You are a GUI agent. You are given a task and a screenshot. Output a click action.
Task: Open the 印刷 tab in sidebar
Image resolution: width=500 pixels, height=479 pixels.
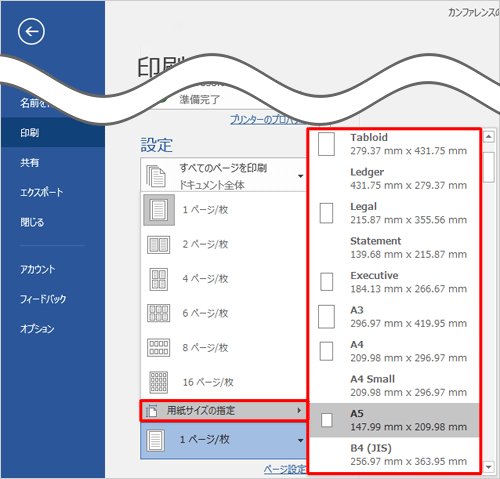coord(53,133)
